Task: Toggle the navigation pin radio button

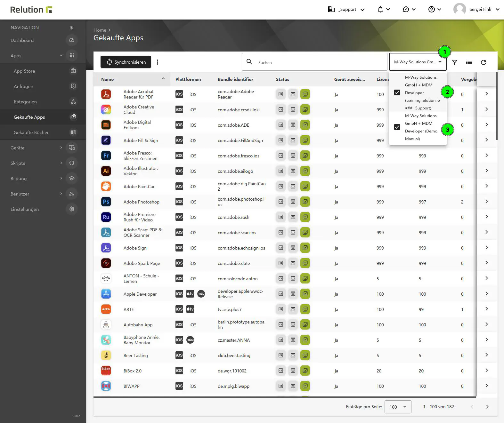Action: click(71, 28)
